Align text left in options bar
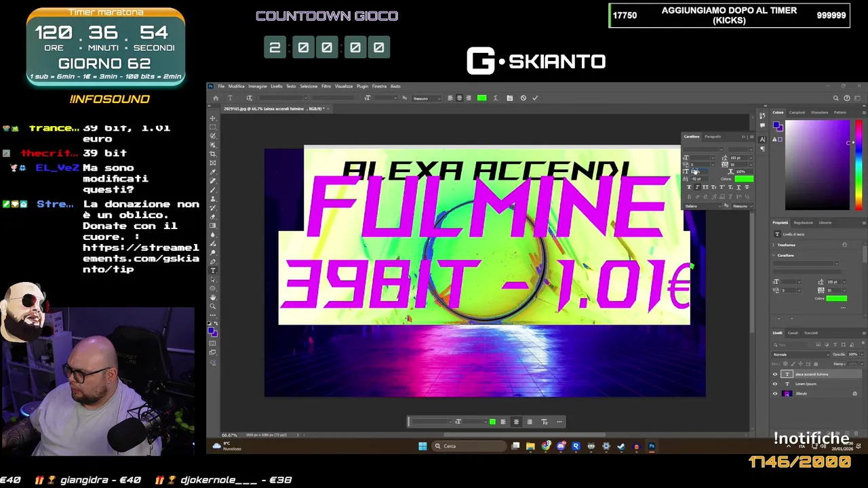 (450, 98)
